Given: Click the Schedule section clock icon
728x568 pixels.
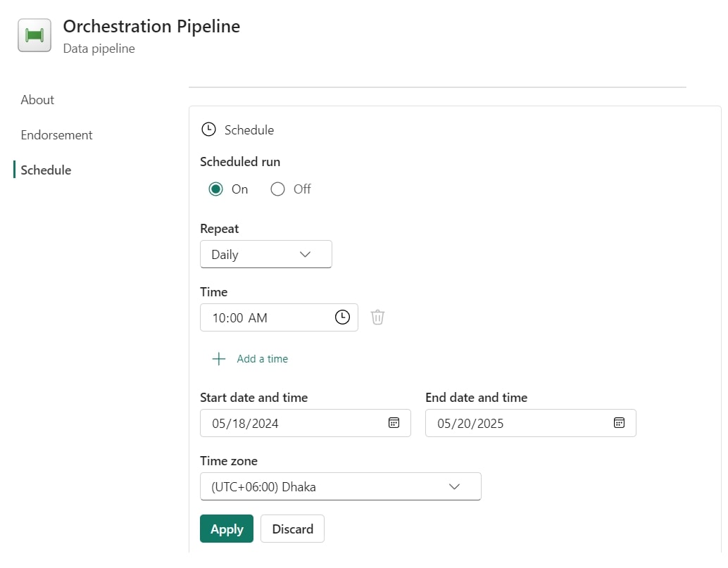Looking at the screenshot, I should [208, 130].
